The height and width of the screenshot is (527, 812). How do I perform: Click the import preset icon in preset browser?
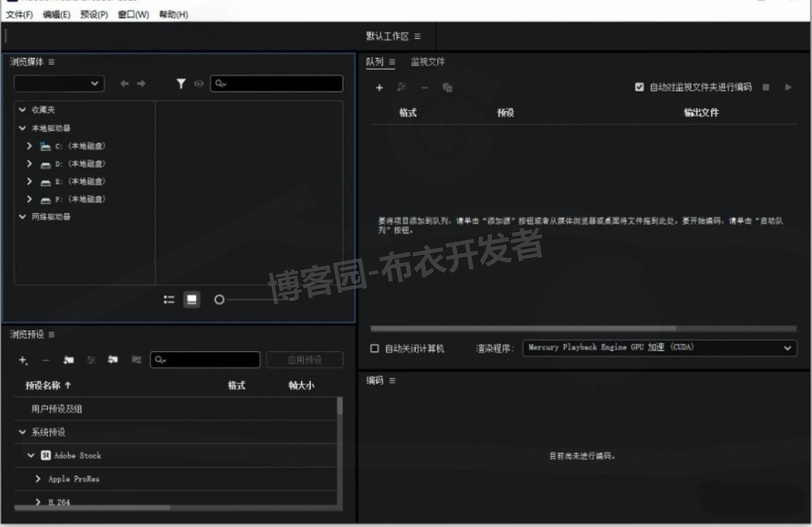click(113, 360)
